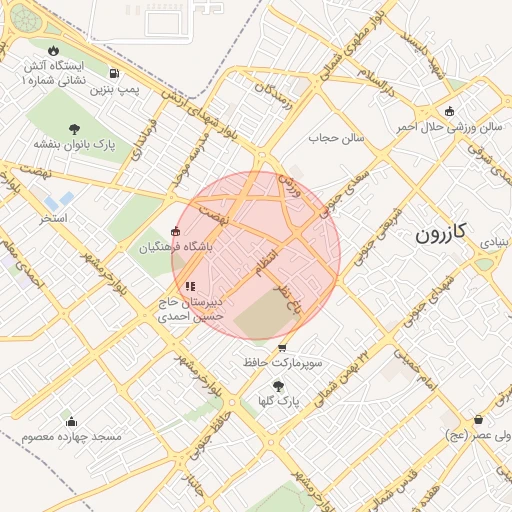Screen dimensions: 512x512
Task: Select the Bashgah Farhangian sports icon
Action: coord(175,231)
